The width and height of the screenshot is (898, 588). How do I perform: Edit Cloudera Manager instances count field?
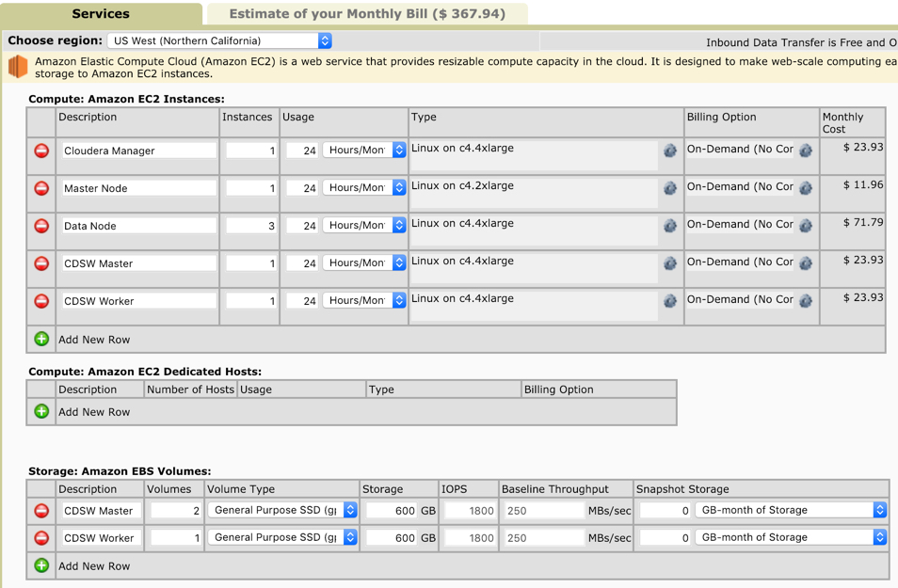pos(251,151)
